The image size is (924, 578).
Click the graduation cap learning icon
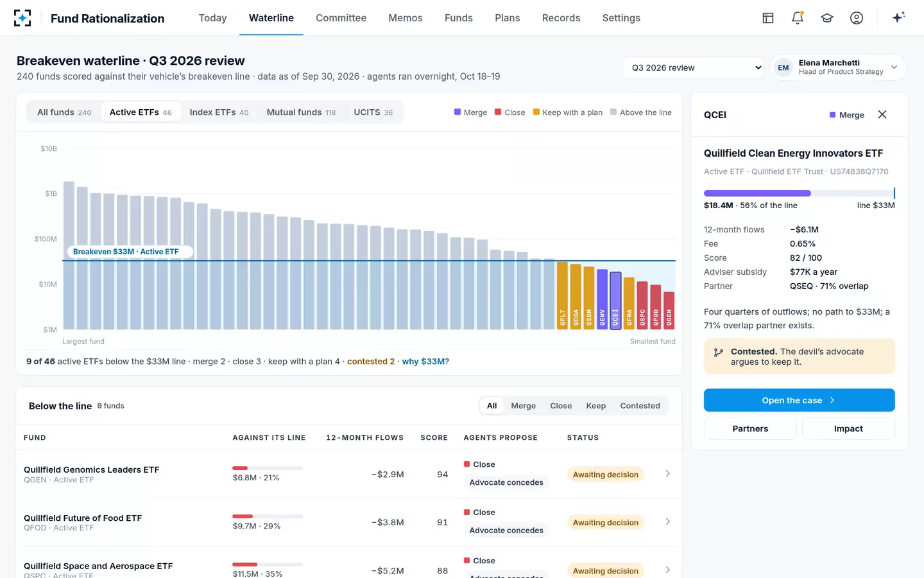click(x=827, y=18)
